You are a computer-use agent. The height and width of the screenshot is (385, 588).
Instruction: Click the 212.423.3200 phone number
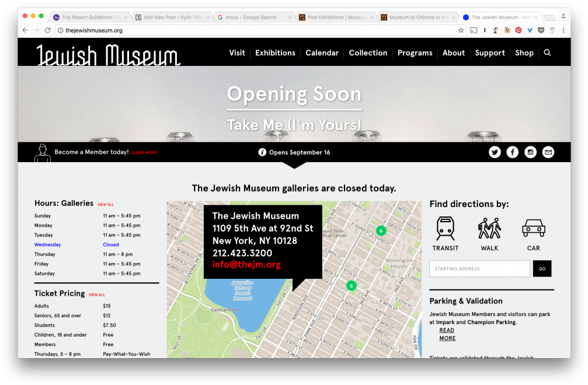click(242, 253)
